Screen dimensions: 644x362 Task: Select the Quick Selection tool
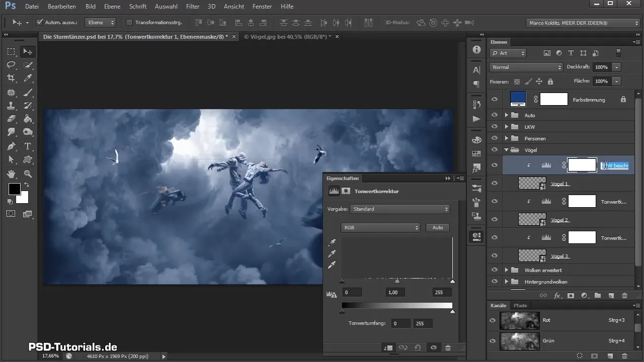click(28, 64)
